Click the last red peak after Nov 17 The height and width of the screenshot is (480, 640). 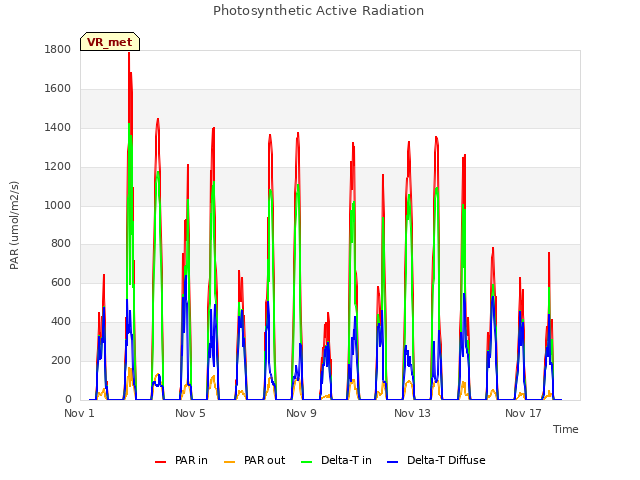(549, 253)
